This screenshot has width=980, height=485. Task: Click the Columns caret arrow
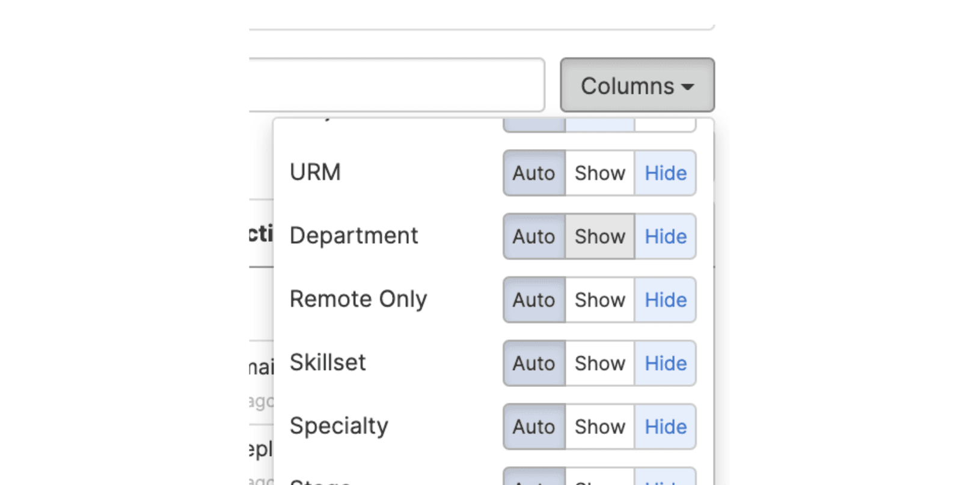[688, 87]
